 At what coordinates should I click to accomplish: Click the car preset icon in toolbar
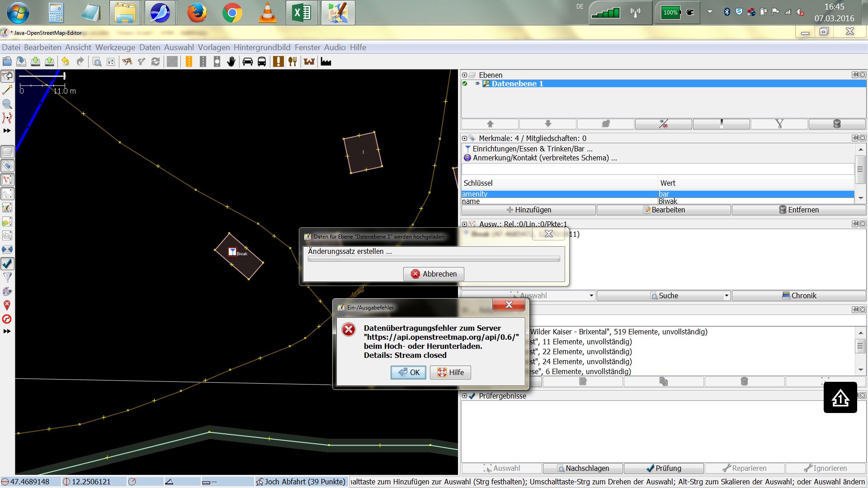pos(248,62)
